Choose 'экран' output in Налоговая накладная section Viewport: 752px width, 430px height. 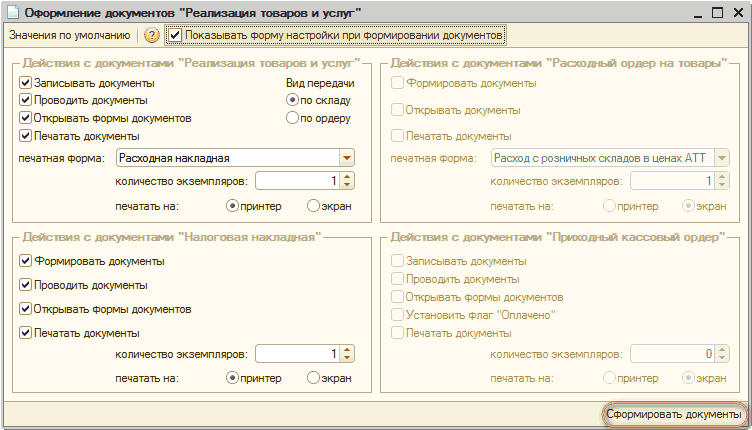313,378
